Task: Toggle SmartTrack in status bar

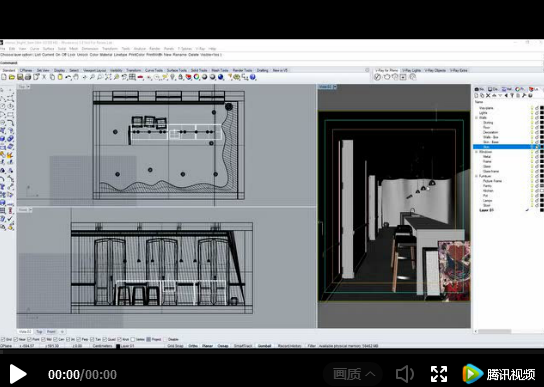Action: (243, 346)
